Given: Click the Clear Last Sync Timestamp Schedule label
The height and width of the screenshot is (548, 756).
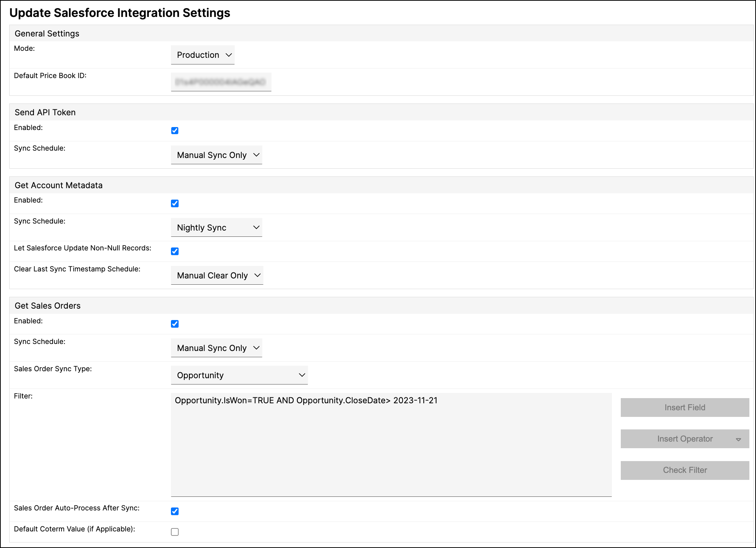Looking at the screenshot, I should 77,269.
